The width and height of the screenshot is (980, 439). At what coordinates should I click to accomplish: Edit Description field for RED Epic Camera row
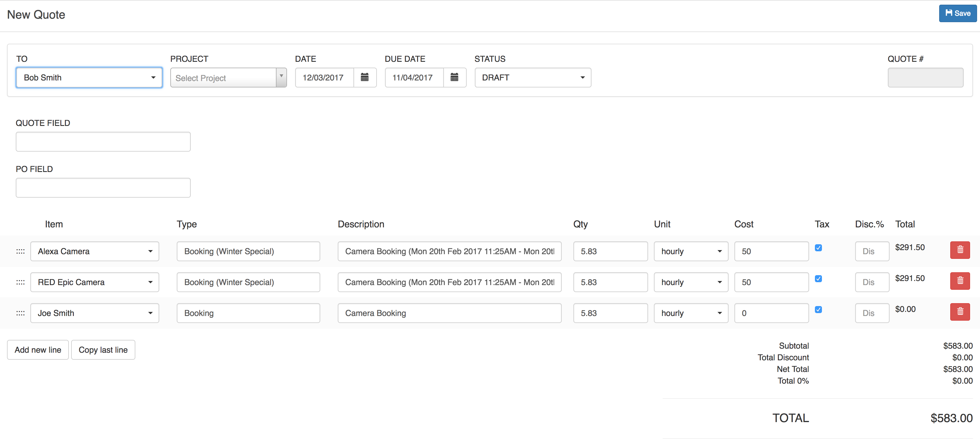(449, 282)
